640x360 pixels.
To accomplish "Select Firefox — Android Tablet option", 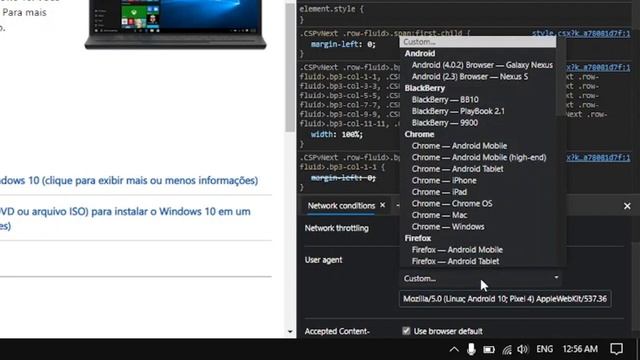I will coord(455,261).
